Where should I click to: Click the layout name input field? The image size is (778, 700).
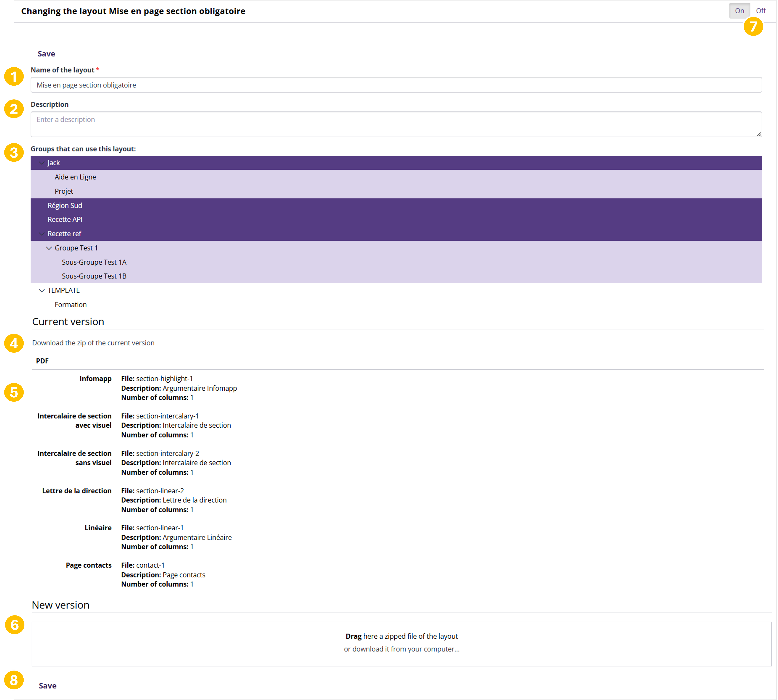tap(396, 85)
